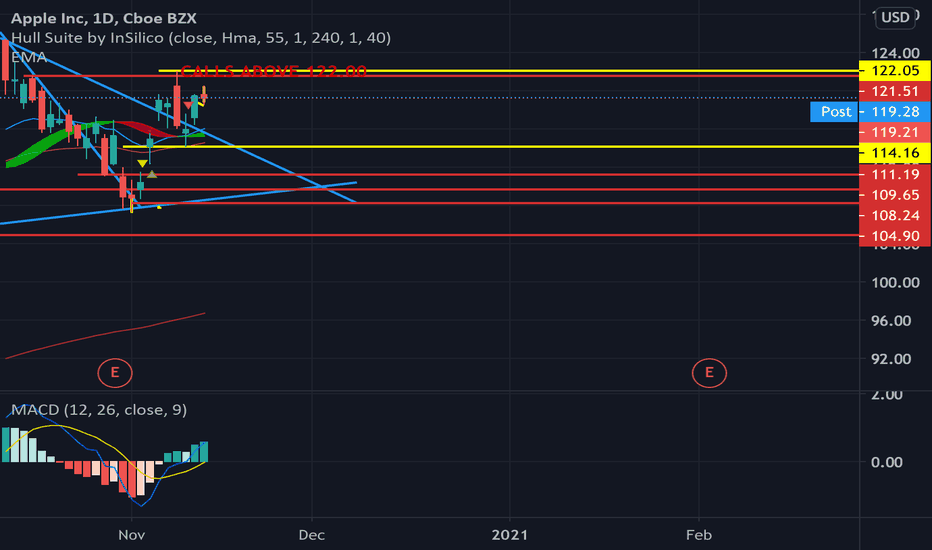This screenshot has width=932, height=550.
Task: Select the Apple Inc, 1D, Cboe BZX title
Action: click(103, 18)
